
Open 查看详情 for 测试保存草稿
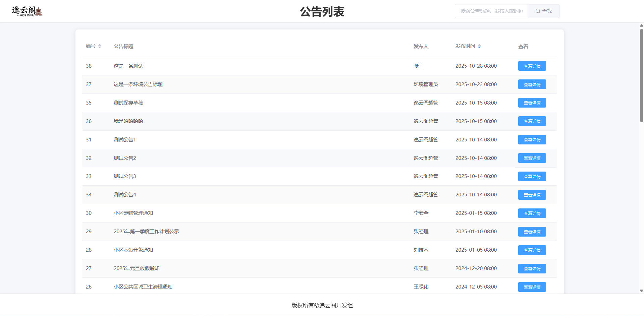(532, 103)
